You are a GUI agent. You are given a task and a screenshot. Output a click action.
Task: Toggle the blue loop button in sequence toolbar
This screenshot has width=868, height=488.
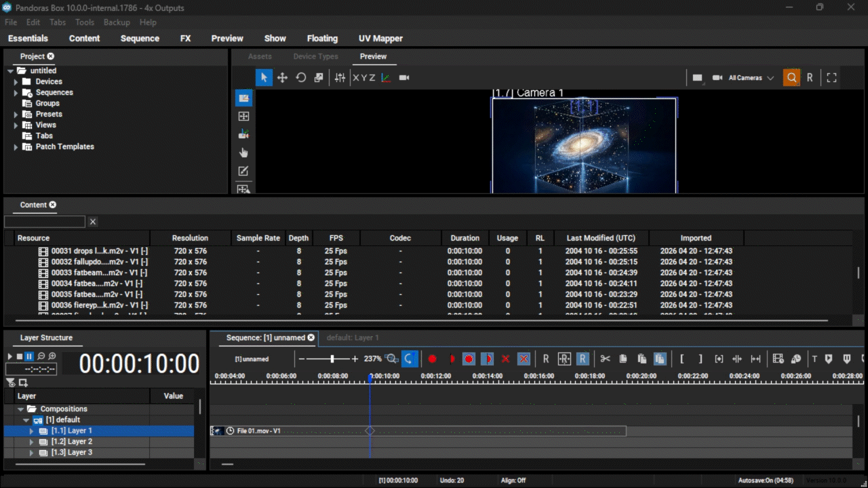[410, 359]
